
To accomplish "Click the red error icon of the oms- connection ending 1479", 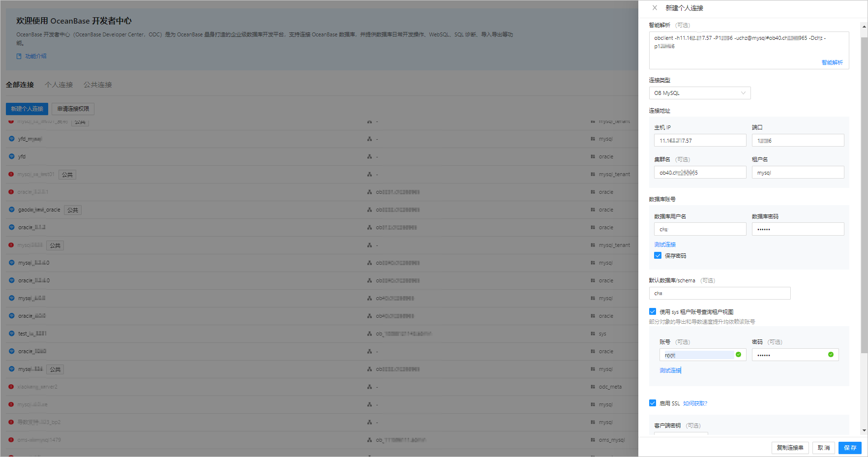I will coord(11,440).
